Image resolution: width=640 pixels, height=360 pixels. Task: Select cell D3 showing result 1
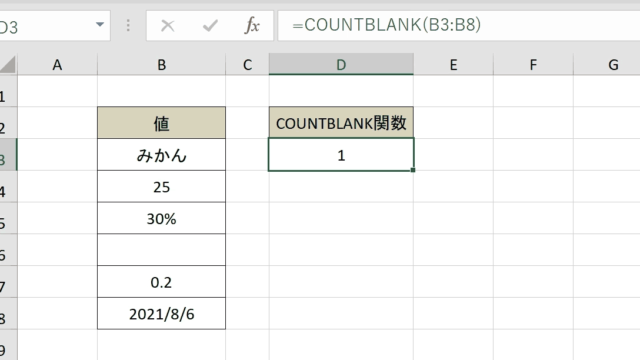coord(341,155)
